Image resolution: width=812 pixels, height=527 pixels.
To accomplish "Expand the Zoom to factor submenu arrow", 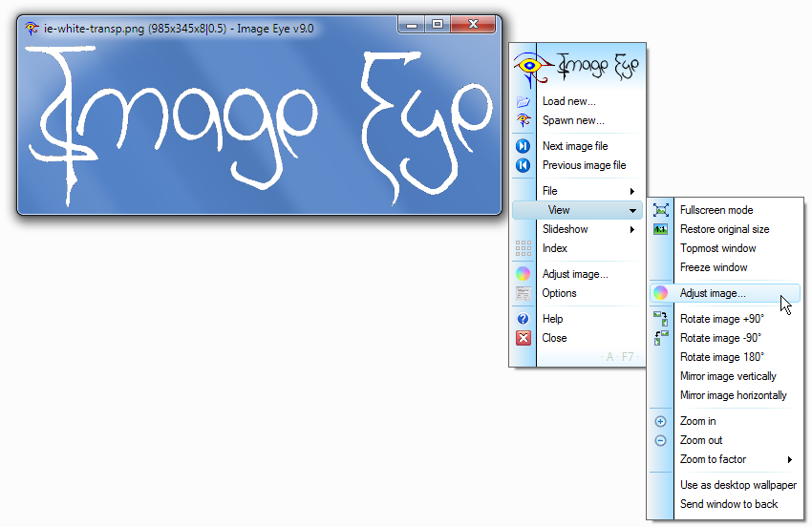I will 790,460.
